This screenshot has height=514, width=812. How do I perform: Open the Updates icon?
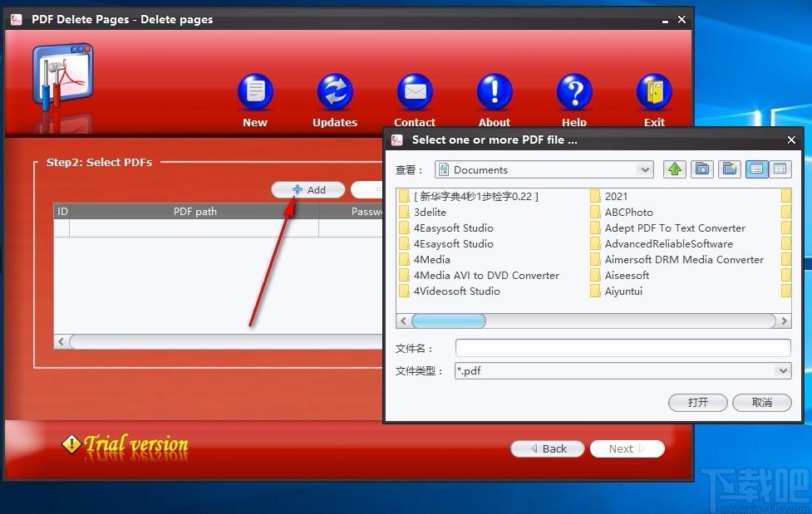pos(335,92)
